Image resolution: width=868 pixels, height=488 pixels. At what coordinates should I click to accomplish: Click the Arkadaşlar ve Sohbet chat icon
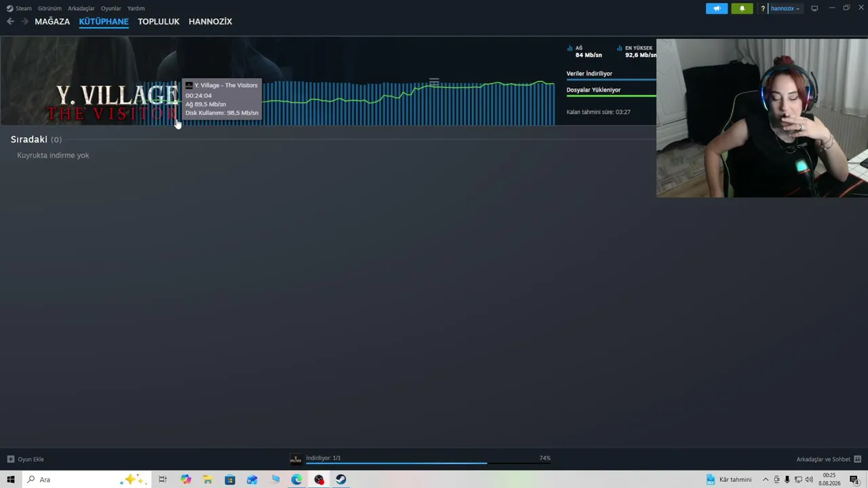click(858, 459)
